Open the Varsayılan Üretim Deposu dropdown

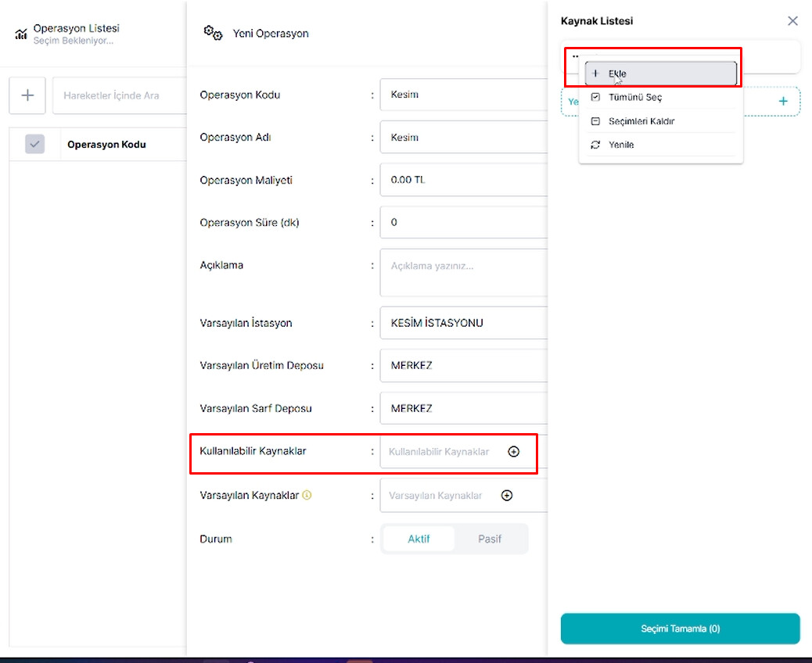[x=463, y=365]
